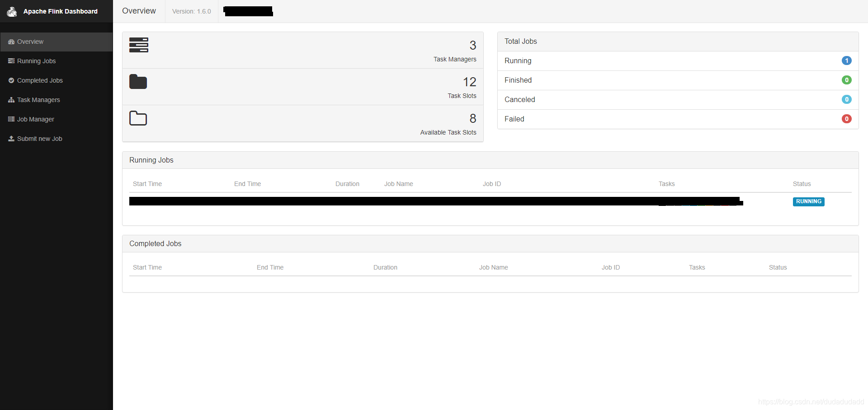Go to Completed Jobs in sidebar

click(57, 80)
